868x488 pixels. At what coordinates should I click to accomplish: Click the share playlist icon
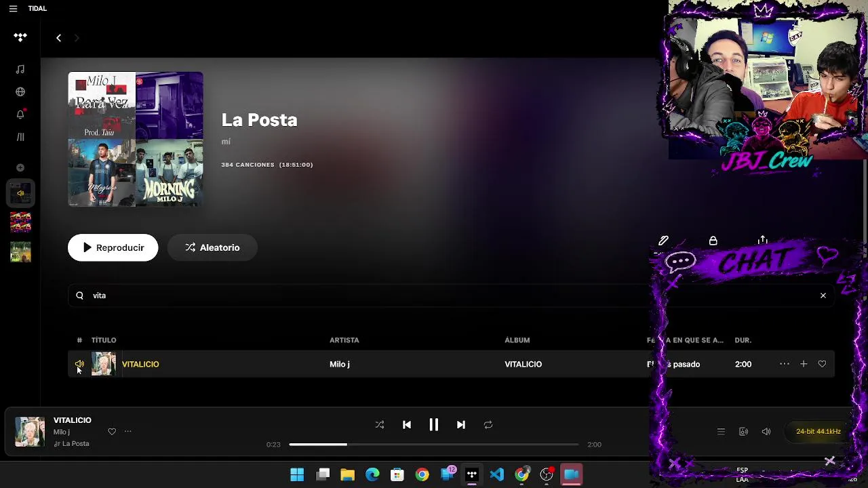pos(763,240)
